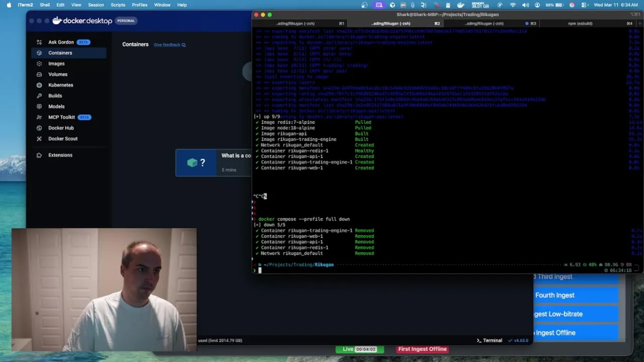The width and height of the screenshot is (644, 362).
Task: Click the Ingest Low-bitrate button
Action: click(576, 314)
